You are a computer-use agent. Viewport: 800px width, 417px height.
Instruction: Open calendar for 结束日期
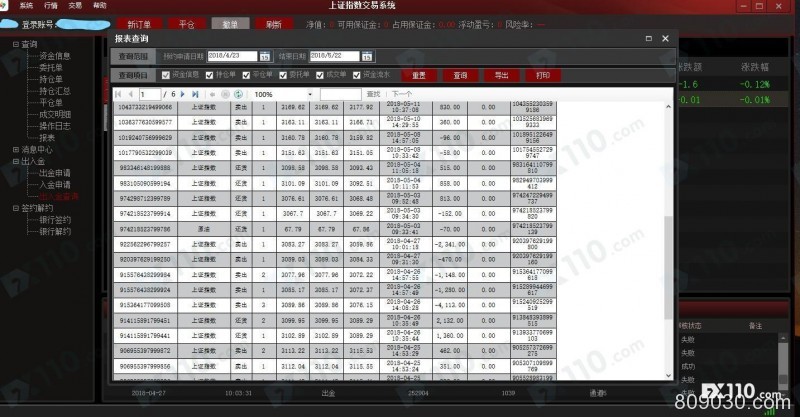(x=367, y=56)
